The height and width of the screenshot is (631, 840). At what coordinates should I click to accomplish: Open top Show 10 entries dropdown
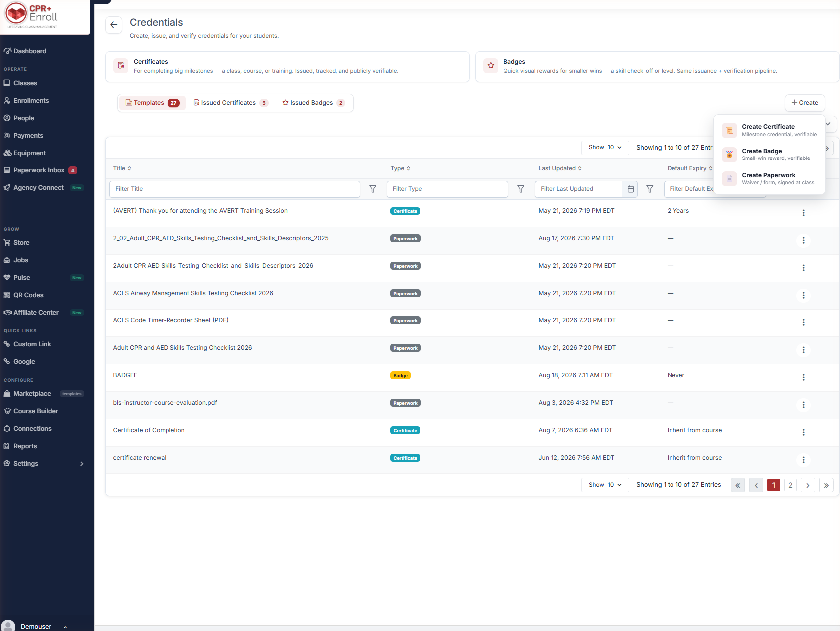click(x=605, y=148)
